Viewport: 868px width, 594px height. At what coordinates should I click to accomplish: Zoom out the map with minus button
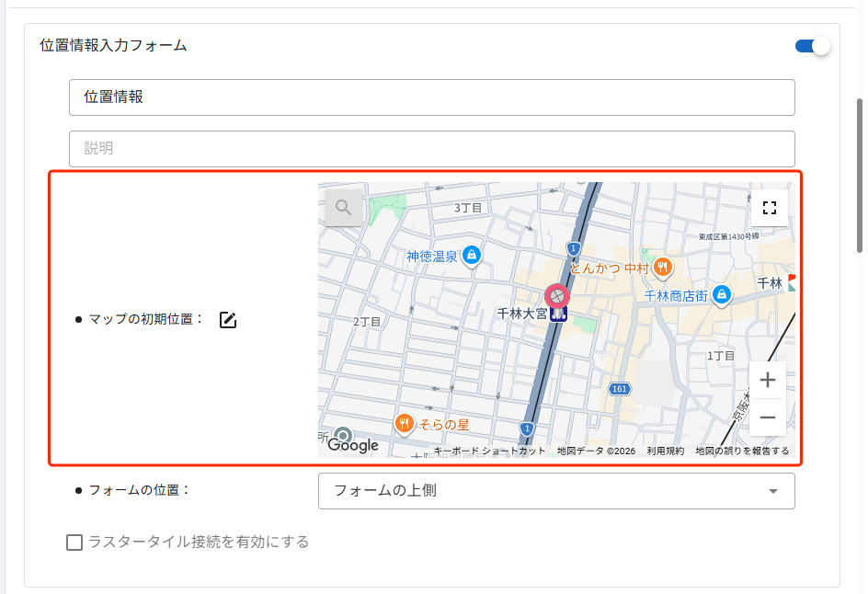[x=767, y=417]
